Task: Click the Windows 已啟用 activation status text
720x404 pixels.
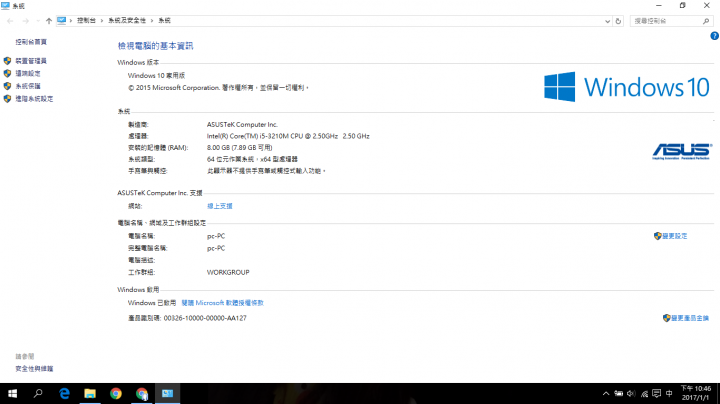Action: 152,303
